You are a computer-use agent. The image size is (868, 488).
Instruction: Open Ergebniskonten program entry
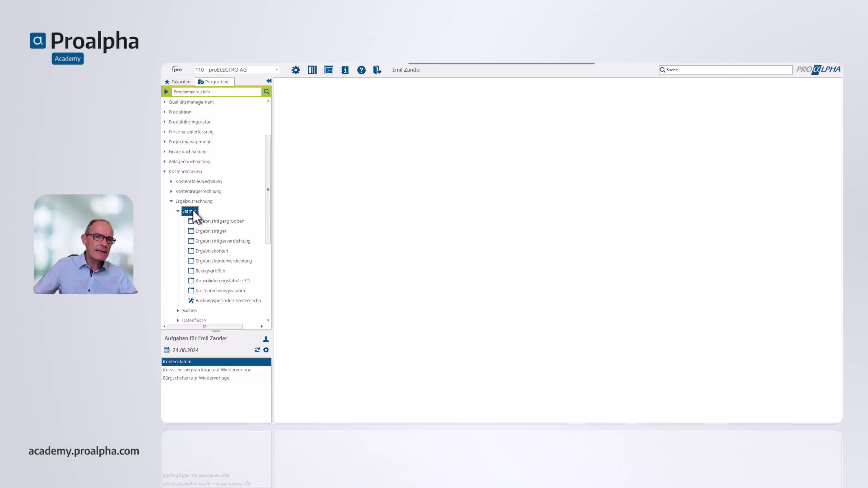tap(212, 251)
